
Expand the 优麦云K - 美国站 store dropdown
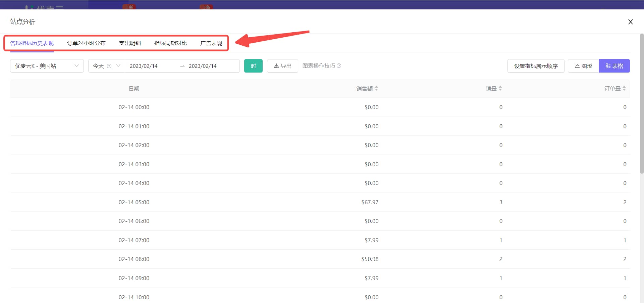pyautogui.click(x=47, y=66)
